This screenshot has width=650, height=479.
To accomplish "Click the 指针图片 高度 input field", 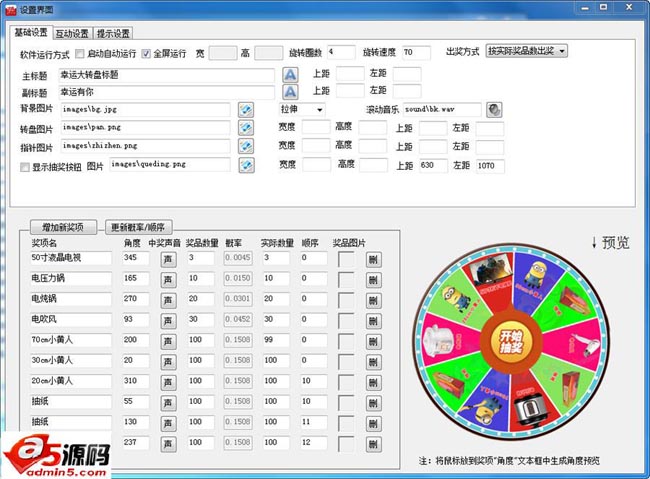I will point(373,146).
